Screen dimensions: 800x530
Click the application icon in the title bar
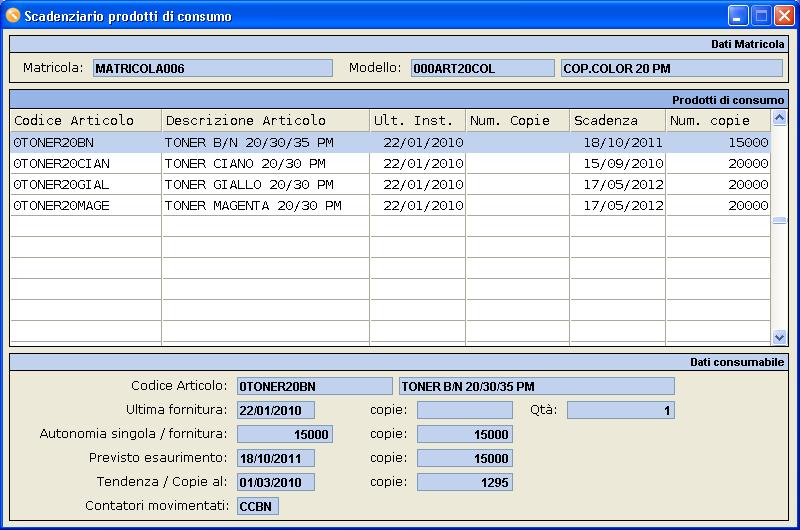pos(13,16)
